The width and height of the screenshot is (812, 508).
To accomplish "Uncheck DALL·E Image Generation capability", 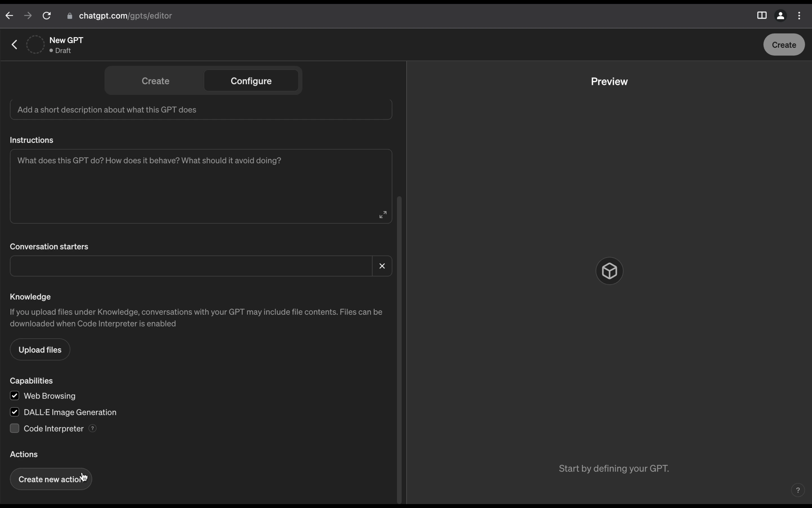I will point(14,412).
